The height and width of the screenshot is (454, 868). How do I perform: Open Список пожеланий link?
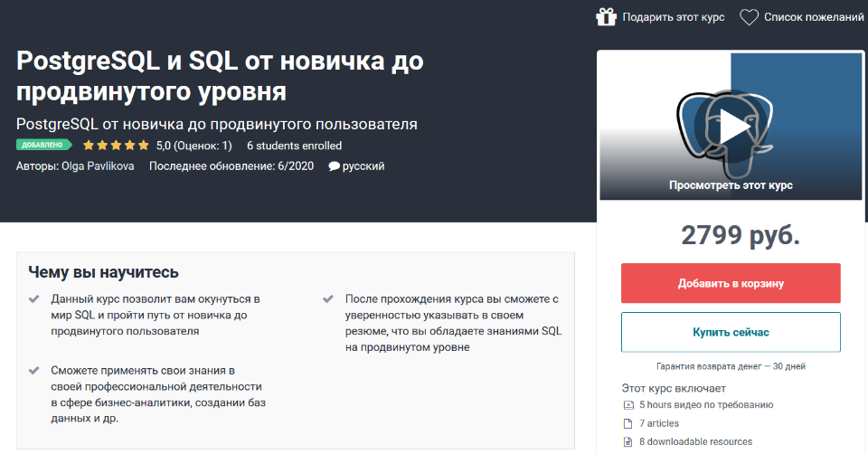[x=814, y=17]
